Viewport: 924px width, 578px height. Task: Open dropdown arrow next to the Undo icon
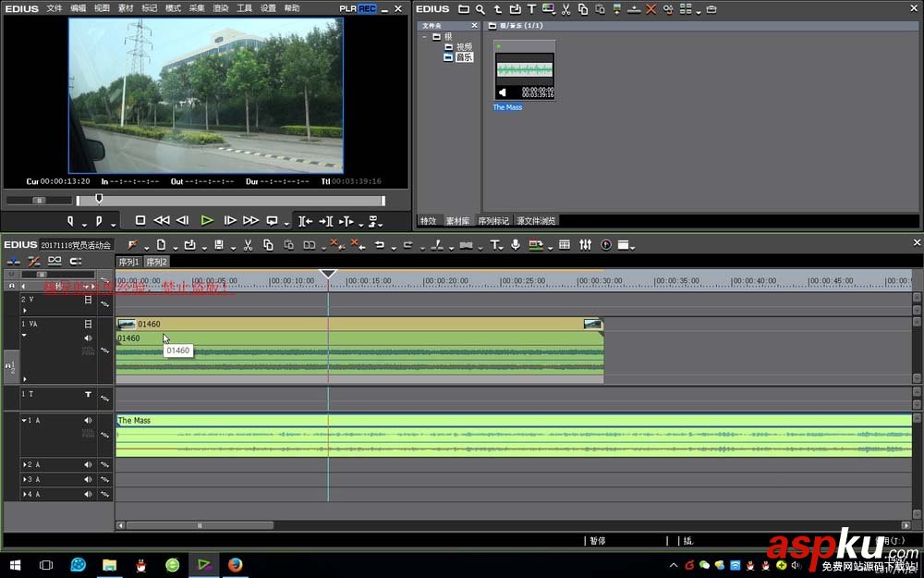pyautogui.click(x=393, y=248)
